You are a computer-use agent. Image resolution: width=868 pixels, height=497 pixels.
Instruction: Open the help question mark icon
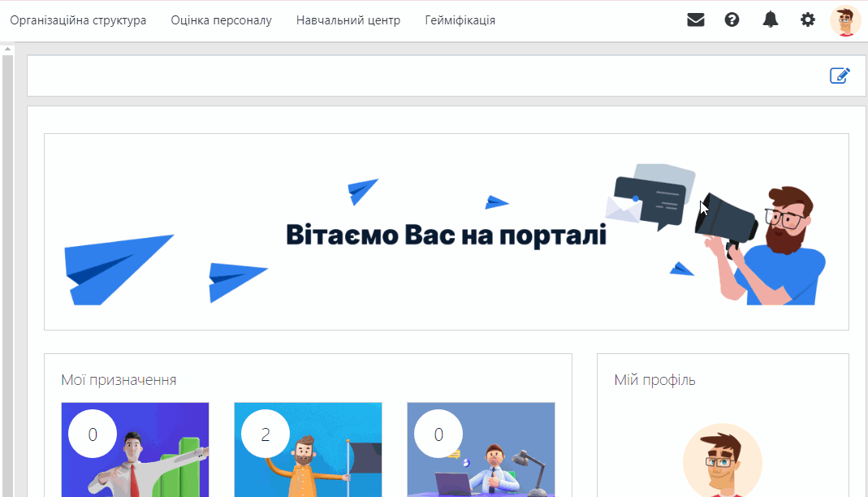coord(732,20)
